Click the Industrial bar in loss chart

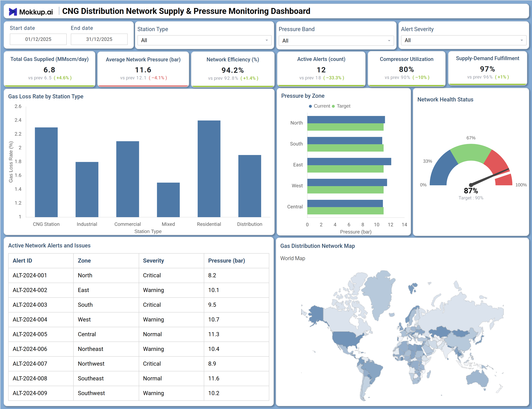(x=87, y=189)
